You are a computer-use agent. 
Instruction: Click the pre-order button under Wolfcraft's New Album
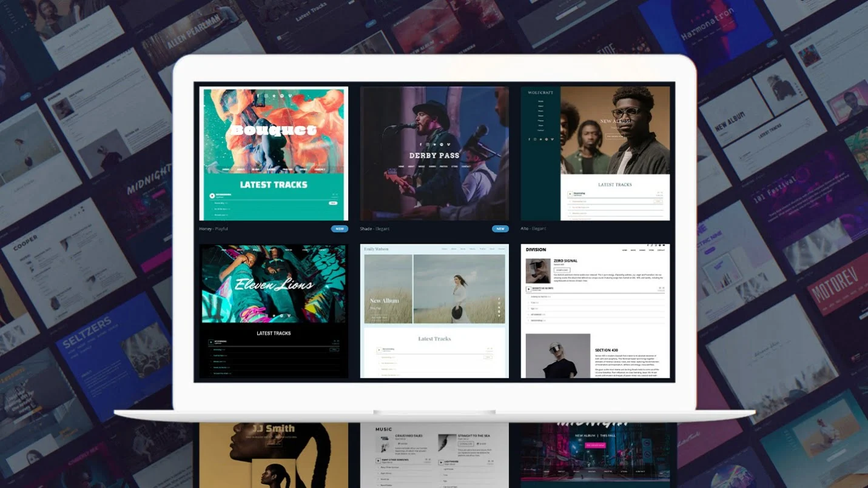click(615, 136)
